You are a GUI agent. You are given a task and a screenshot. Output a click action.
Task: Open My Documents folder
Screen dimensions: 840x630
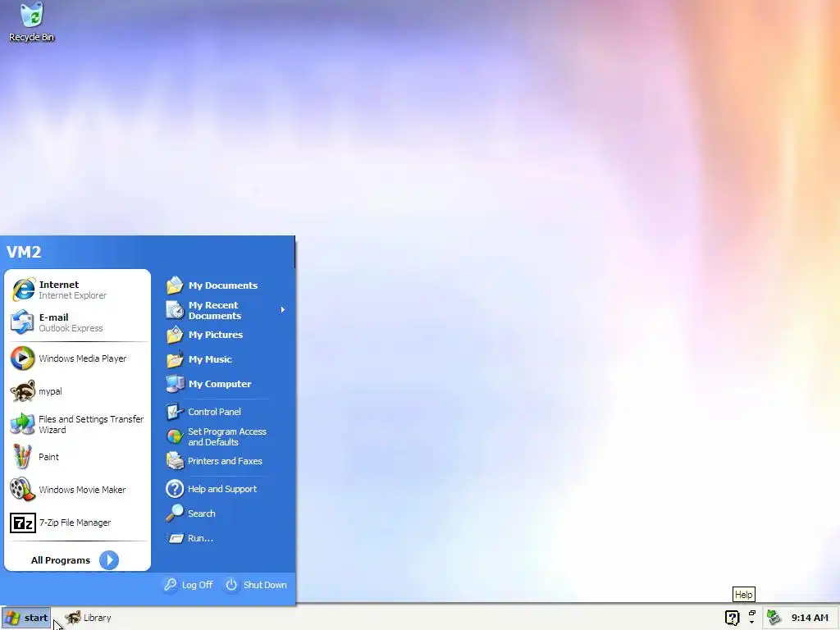224,285
